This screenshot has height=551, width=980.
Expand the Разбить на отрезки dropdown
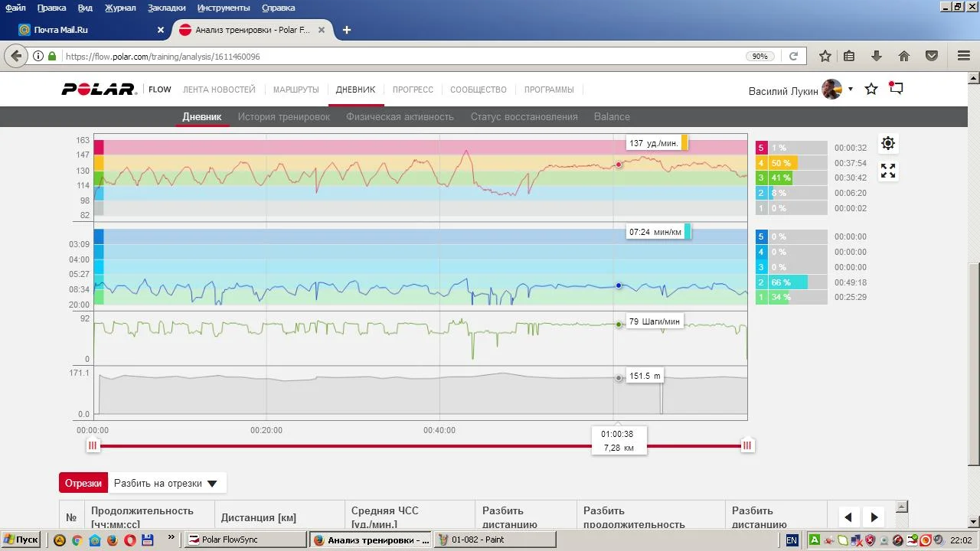166,484
